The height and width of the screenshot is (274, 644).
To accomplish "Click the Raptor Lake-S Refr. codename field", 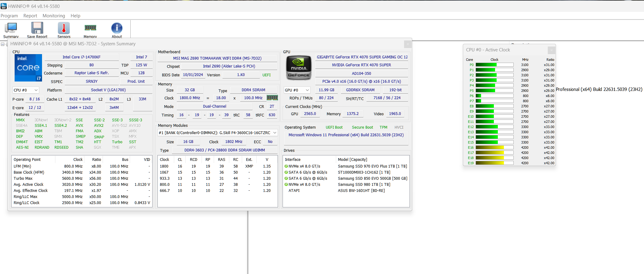I will click(x=92, y=73).
